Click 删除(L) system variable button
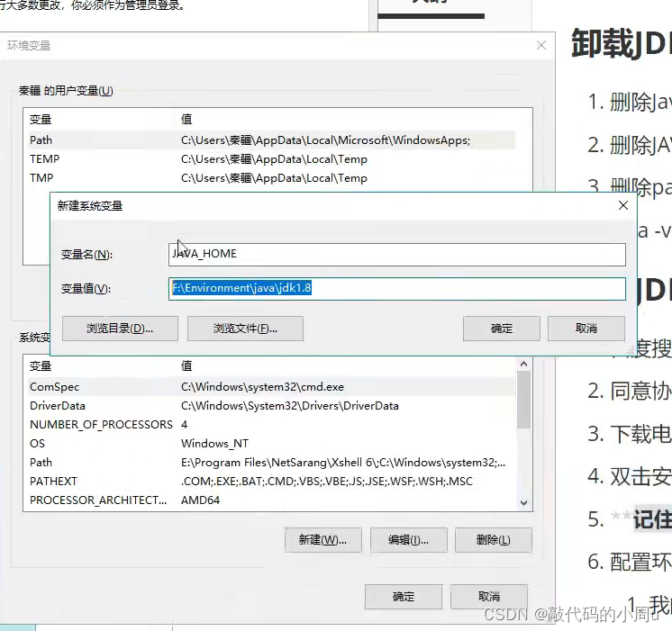 (x=494, y=540)
